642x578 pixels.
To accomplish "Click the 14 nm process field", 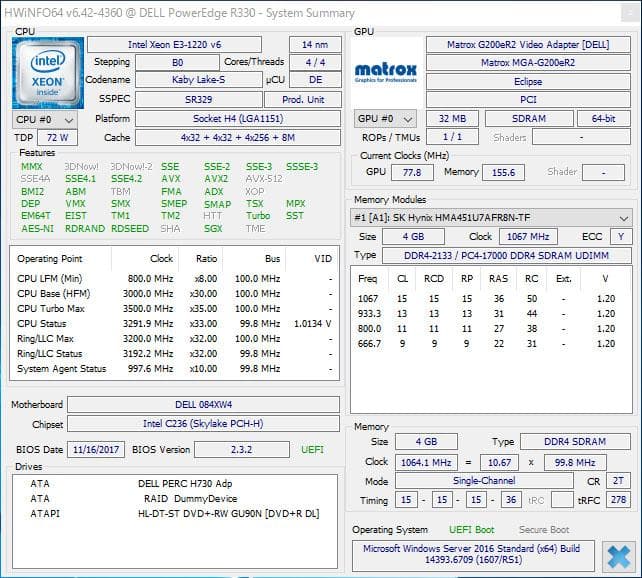I will (x=315, y=45).
